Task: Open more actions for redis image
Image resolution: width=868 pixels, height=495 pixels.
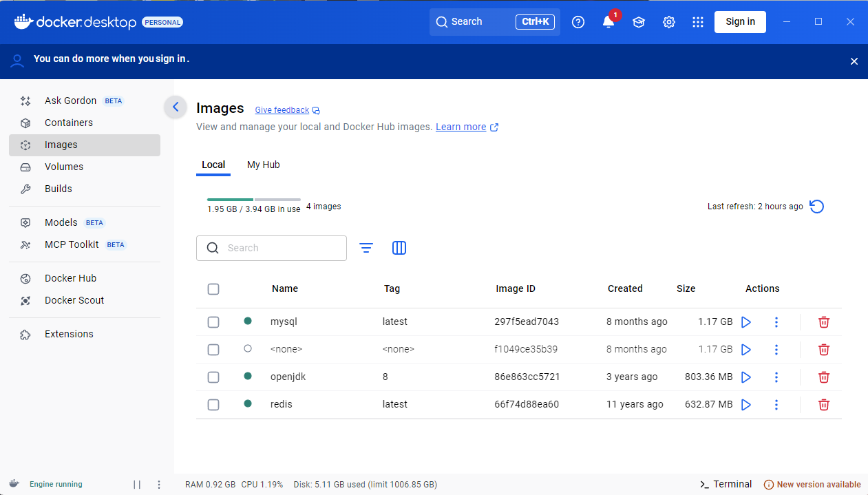Action: [776, 404]
